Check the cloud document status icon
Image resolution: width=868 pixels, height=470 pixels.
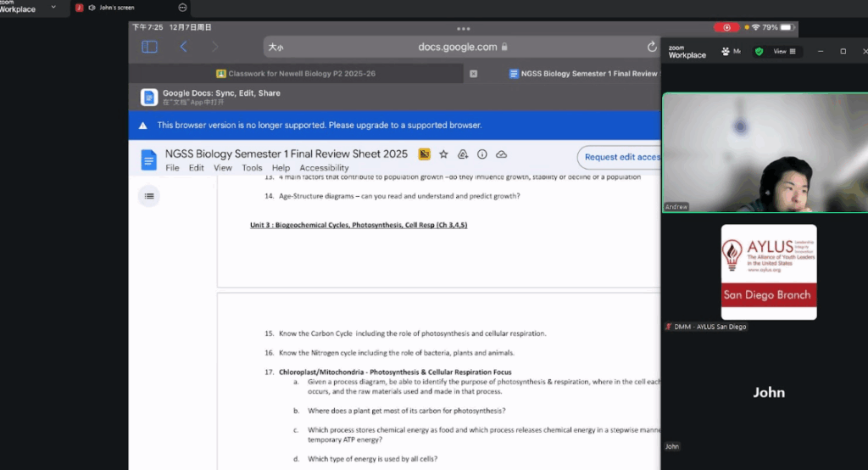(x=501, y=154)
